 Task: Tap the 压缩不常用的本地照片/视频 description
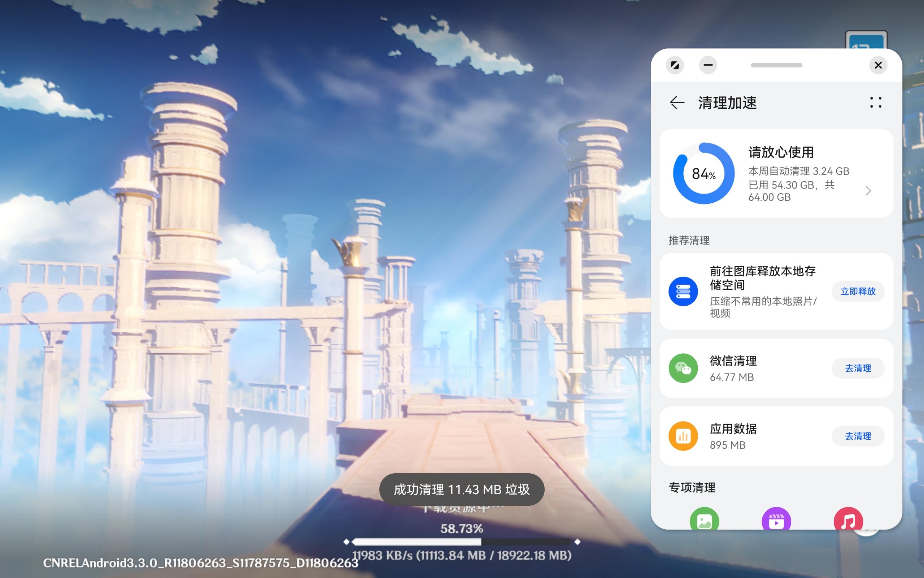pos(763,307)
